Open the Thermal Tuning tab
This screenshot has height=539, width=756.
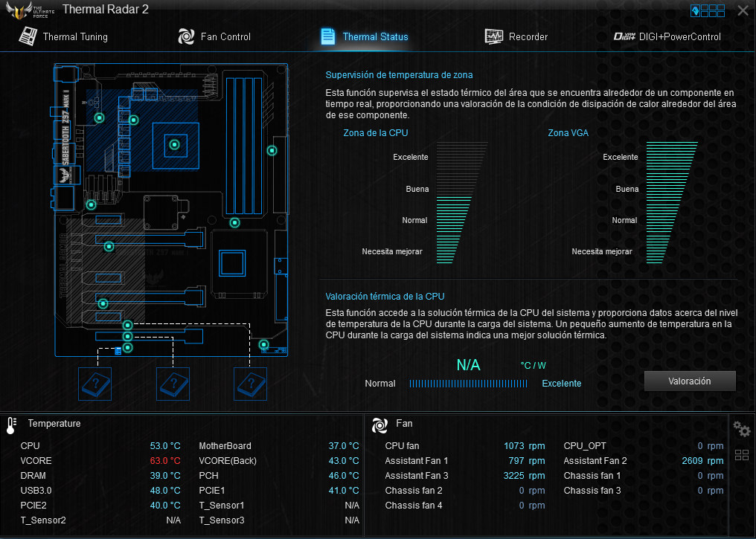coord(63,36)
